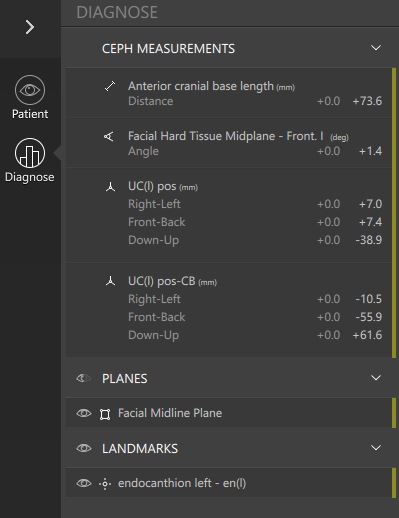
Task: Click the landmark point icon for endocanthion left
Action: pos(105,484)
